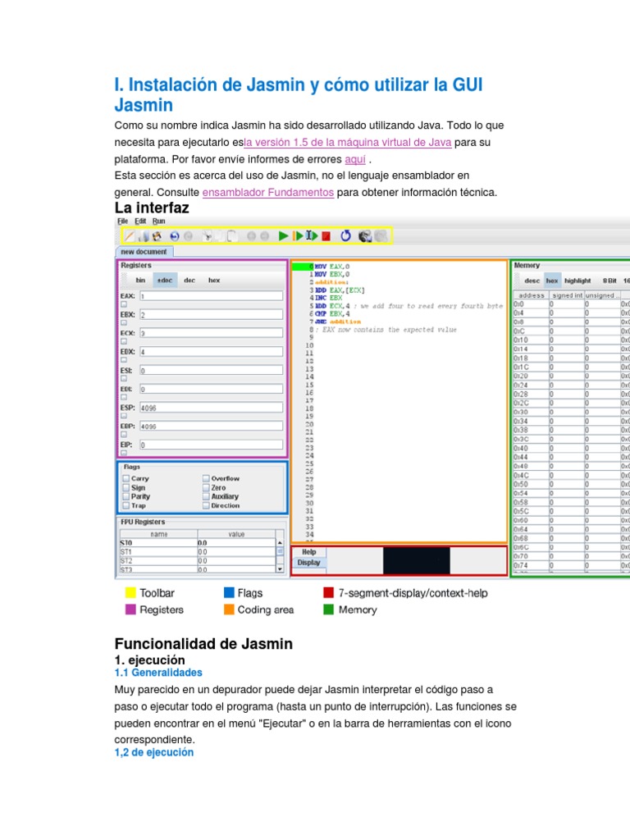Viewport: 630px width, 840px height.
Task: Stop execution with the red square icon
Action: click(x=326, y=236)
